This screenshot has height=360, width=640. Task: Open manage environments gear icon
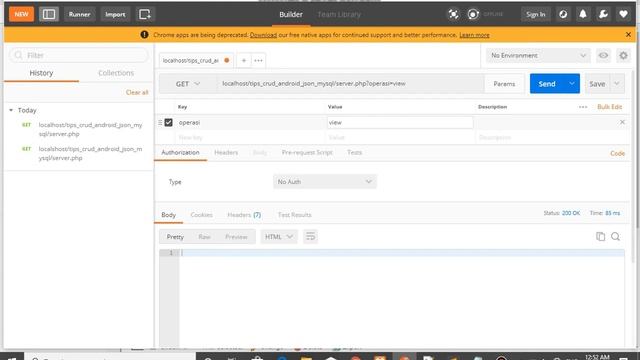[623, 56]
